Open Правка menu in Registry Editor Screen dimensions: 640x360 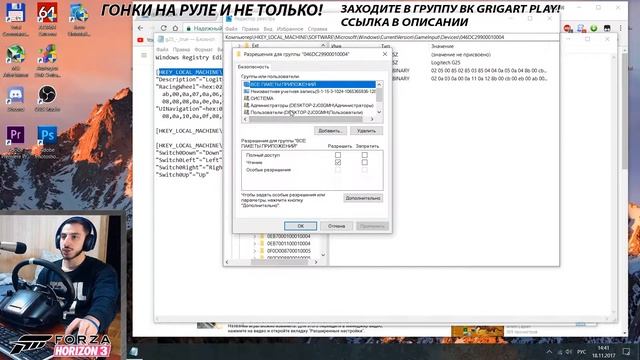(250, 29)
